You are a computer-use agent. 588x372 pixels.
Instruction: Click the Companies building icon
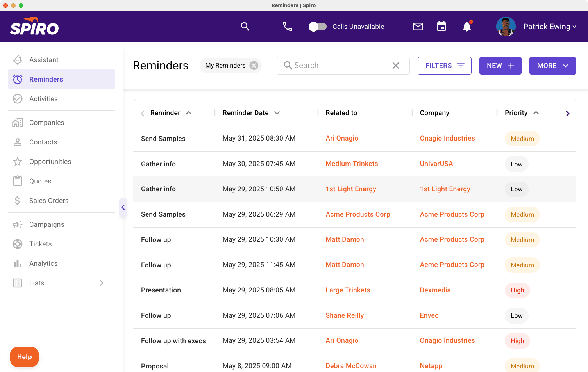pos(18,123)
